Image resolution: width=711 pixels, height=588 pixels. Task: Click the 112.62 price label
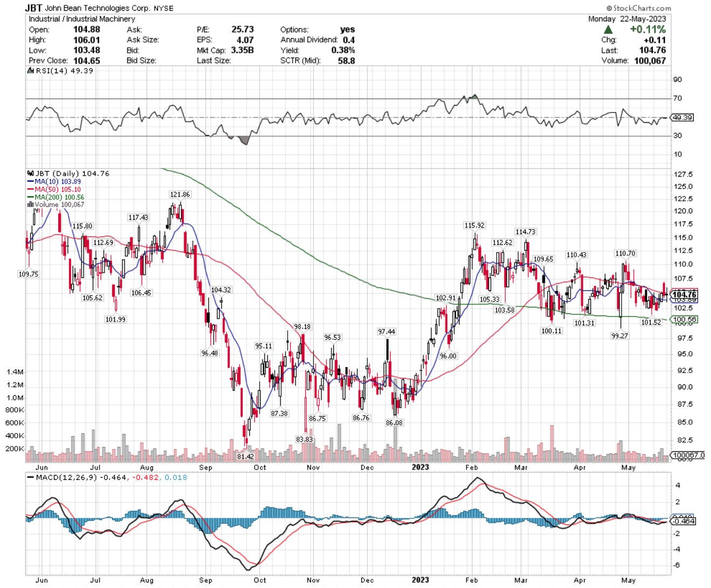502,242
